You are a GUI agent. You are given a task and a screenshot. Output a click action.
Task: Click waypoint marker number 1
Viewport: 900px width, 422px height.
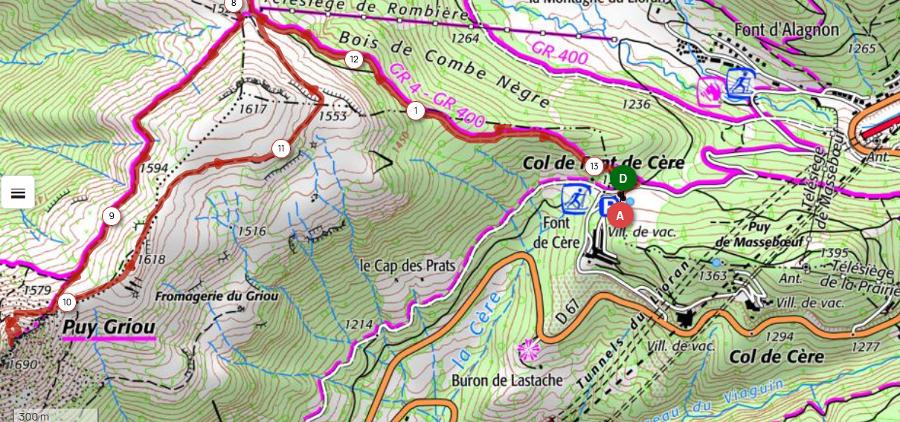click(x=416, y=111)
